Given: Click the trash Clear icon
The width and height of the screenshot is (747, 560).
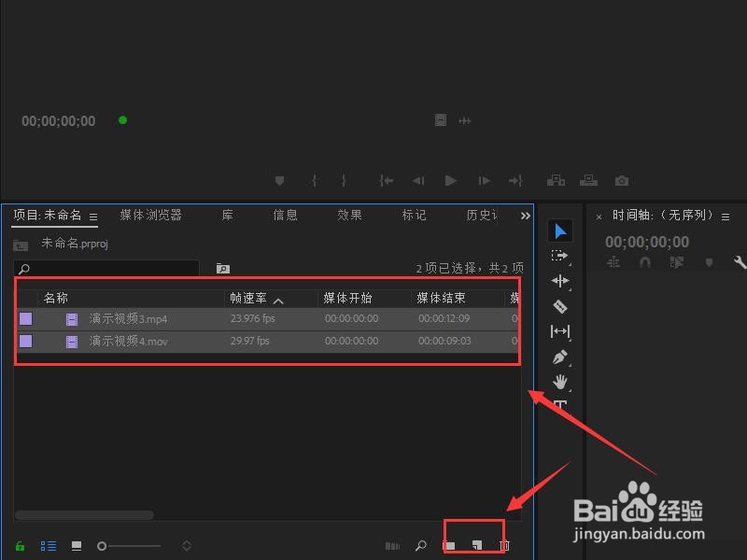Looking at the screenshot, I should (x=504, y=546).
